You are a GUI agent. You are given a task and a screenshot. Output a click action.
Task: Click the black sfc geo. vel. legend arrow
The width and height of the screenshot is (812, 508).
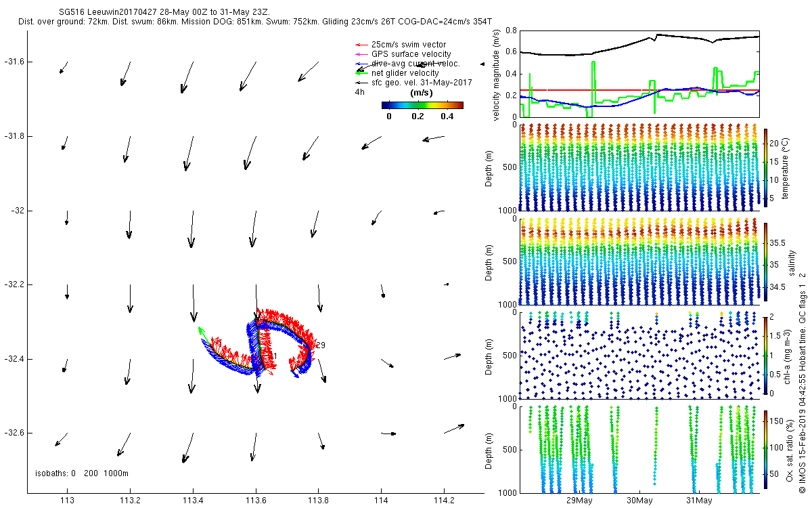pyautogui.click(x=361, y=83)
